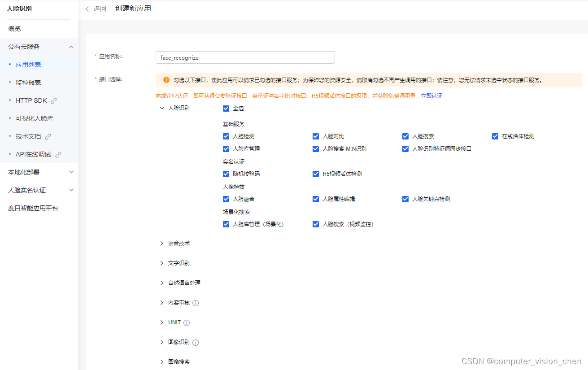Click the 基础服务 group heading
The width and height of the screenshot is (588, 370).
234,124
